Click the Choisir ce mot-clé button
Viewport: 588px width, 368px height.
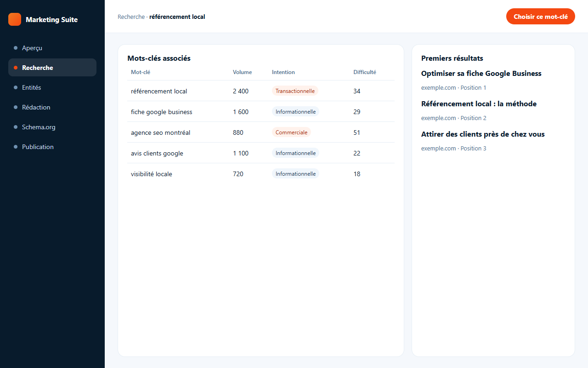(540, 17)
